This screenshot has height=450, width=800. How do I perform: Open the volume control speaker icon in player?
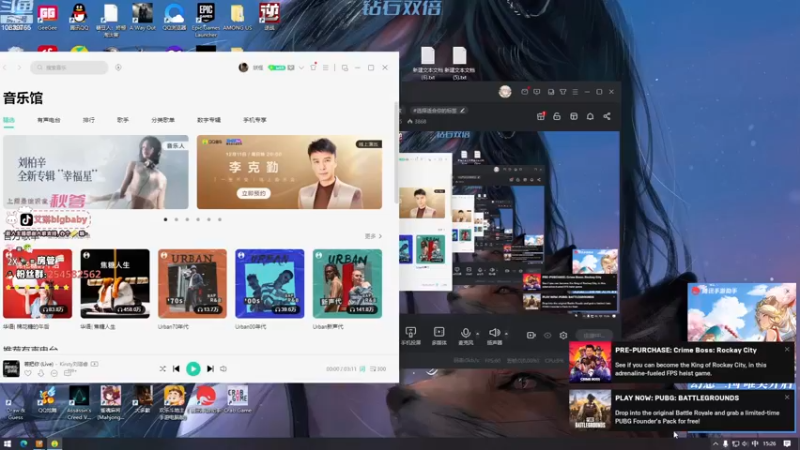coord(223,368)
